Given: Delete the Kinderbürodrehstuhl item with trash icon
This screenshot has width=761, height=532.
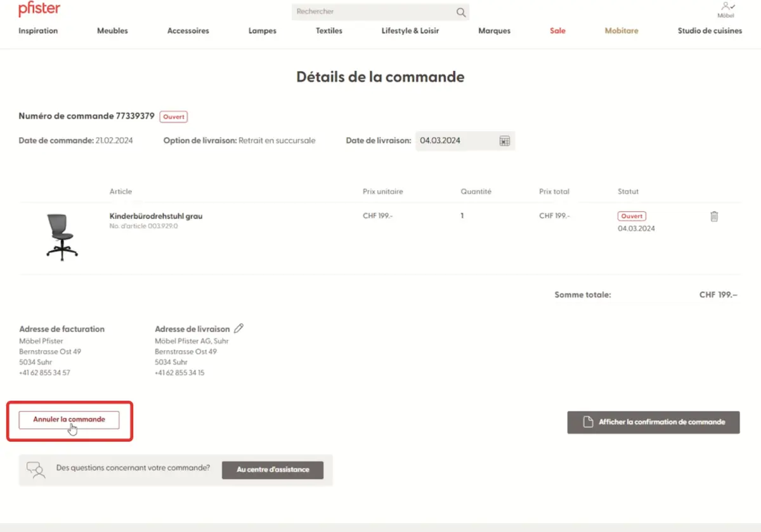Looking at the screenshot, I should click(714, 216).
